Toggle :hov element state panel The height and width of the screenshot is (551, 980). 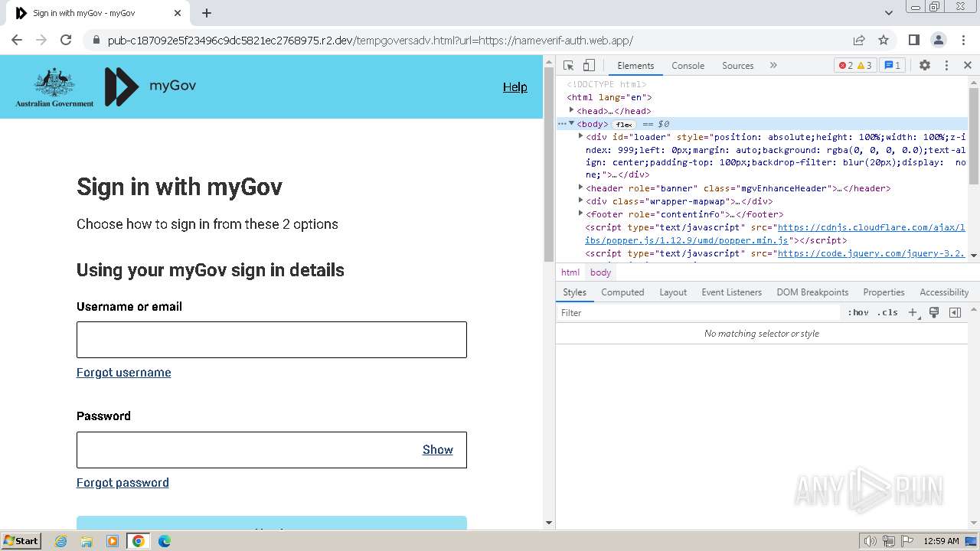point(858,312)
